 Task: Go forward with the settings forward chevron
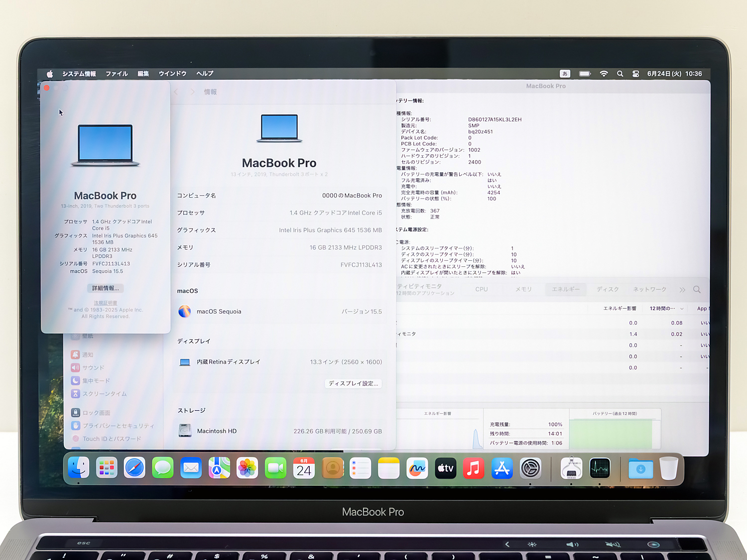[x=193, y=92]
